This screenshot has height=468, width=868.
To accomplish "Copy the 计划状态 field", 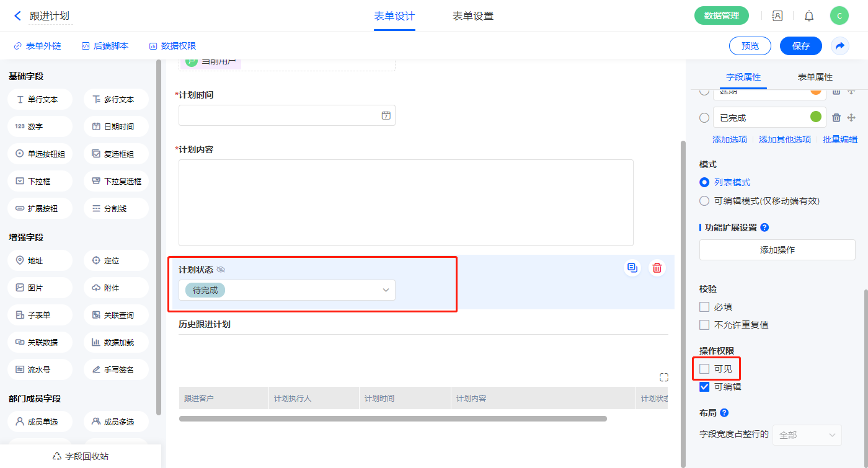I will pos(632,268).
